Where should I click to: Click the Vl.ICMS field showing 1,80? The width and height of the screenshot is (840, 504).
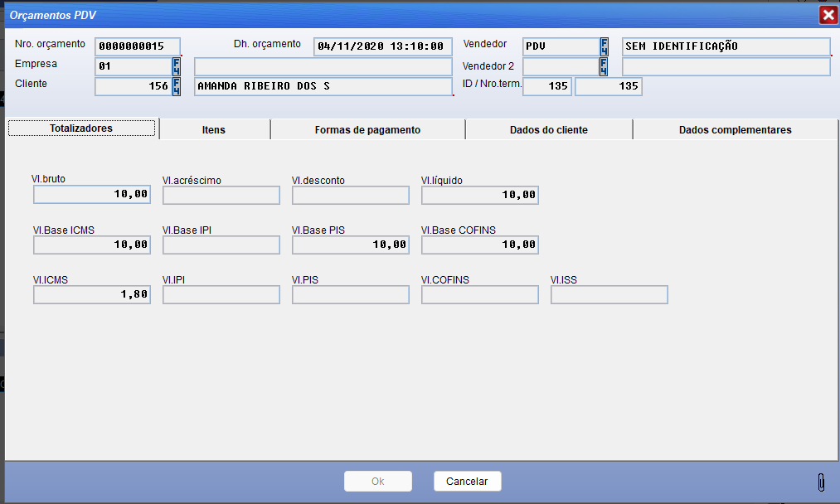tap(92, 294)
